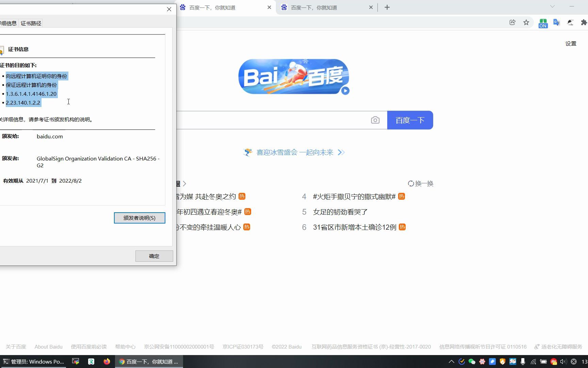Click the share page icon
This screenshot has width=588, height=368.
pyautogui.click(x=512, y=22)
